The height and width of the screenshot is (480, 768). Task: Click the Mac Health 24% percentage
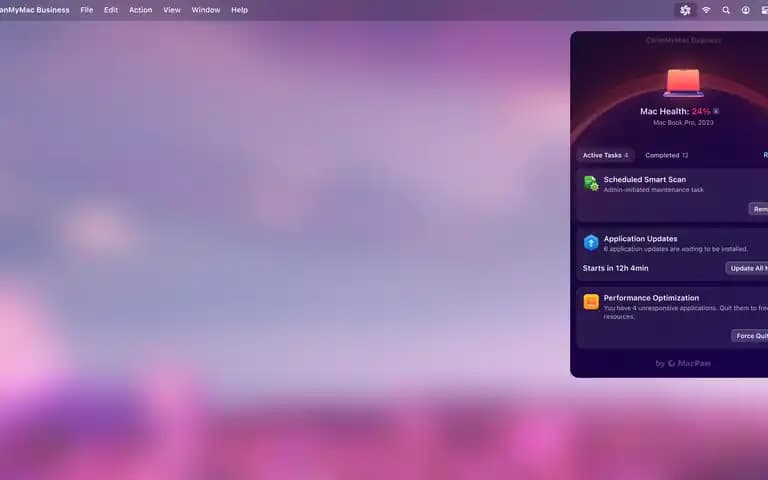(701, 111)
